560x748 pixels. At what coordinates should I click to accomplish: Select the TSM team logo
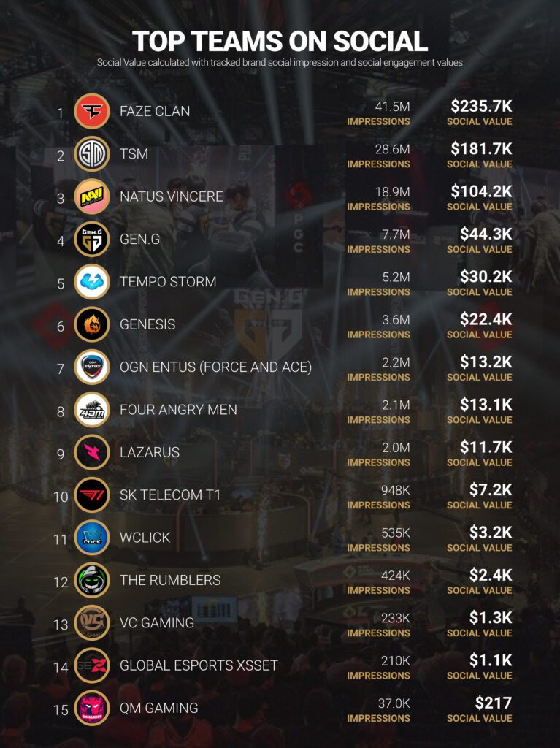click(x=92, y=154)
